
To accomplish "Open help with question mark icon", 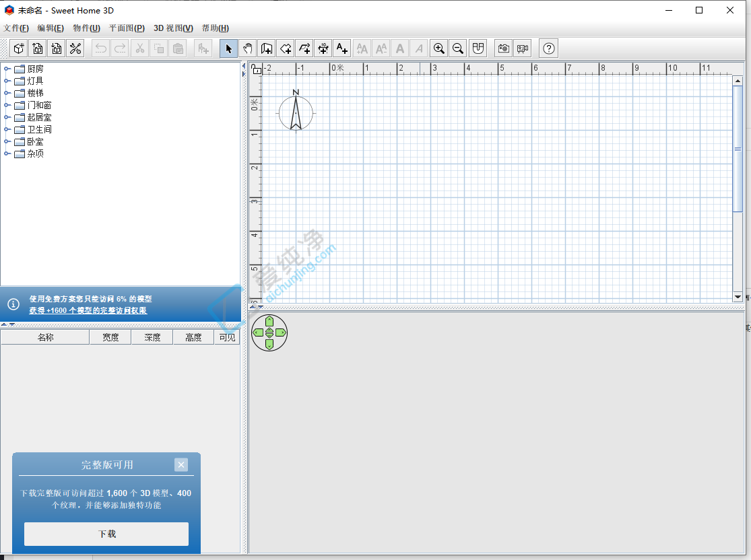I will (x=549, y=48).
